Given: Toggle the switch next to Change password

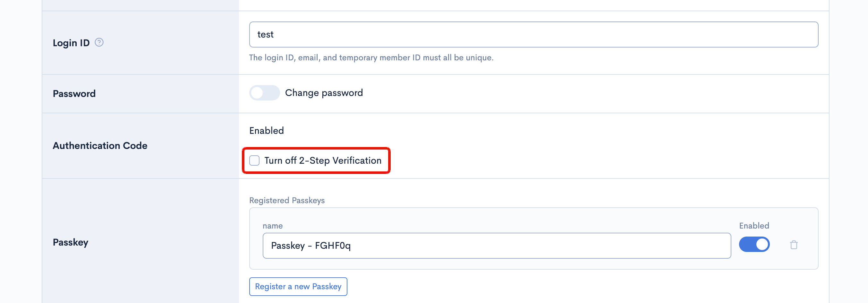Looking at the screenshot, I should pos(265,92).
